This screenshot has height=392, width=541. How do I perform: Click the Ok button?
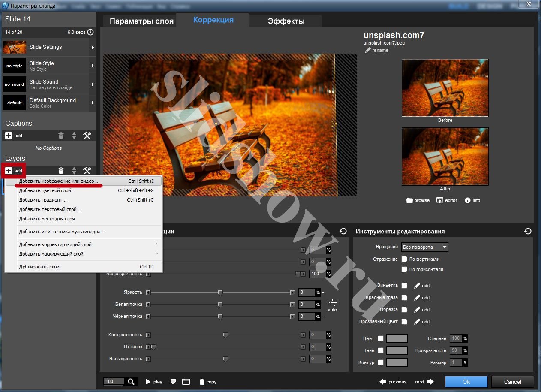[466, 382]
